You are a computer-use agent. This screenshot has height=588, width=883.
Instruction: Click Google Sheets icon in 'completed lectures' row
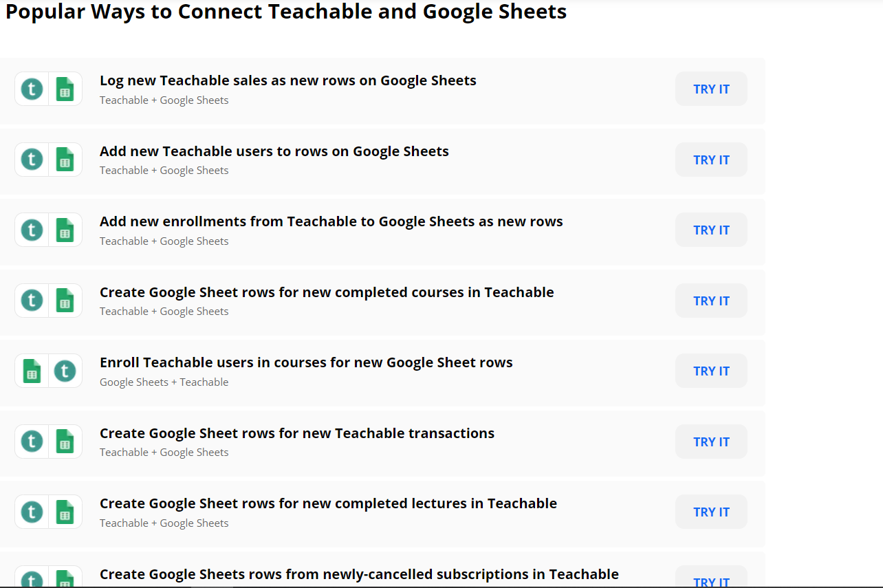click(65, 512)
